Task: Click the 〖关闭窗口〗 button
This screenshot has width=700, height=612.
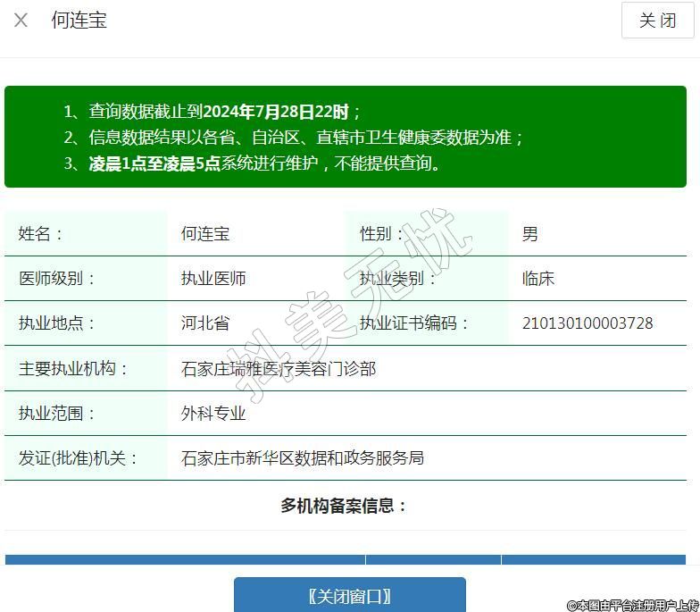Action: 350,596
